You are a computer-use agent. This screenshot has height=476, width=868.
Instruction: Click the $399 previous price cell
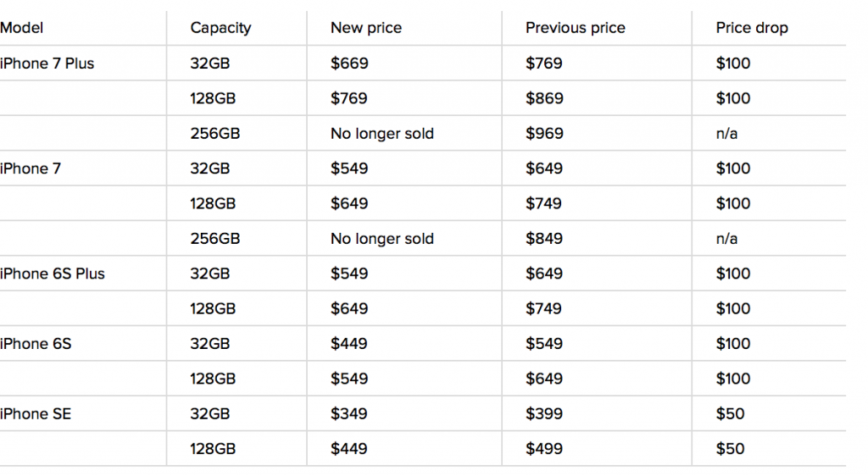[544, 414]
